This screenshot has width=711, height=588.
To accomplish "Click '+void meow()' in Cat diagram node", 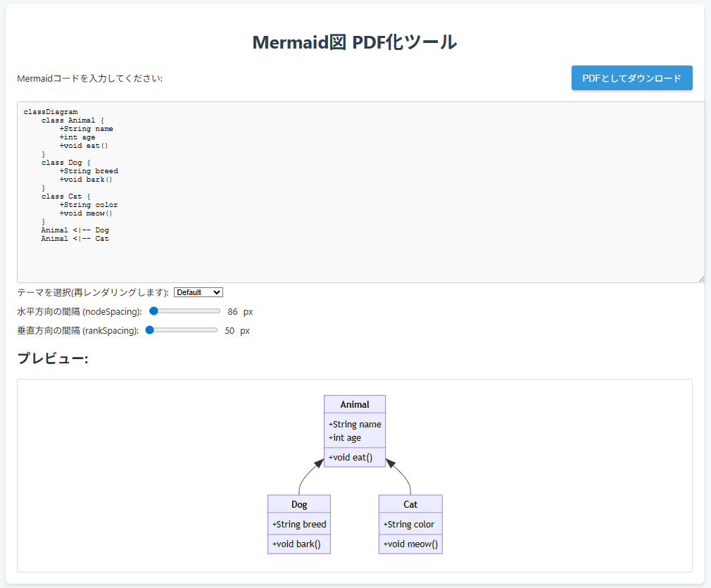I will [410, 544].
